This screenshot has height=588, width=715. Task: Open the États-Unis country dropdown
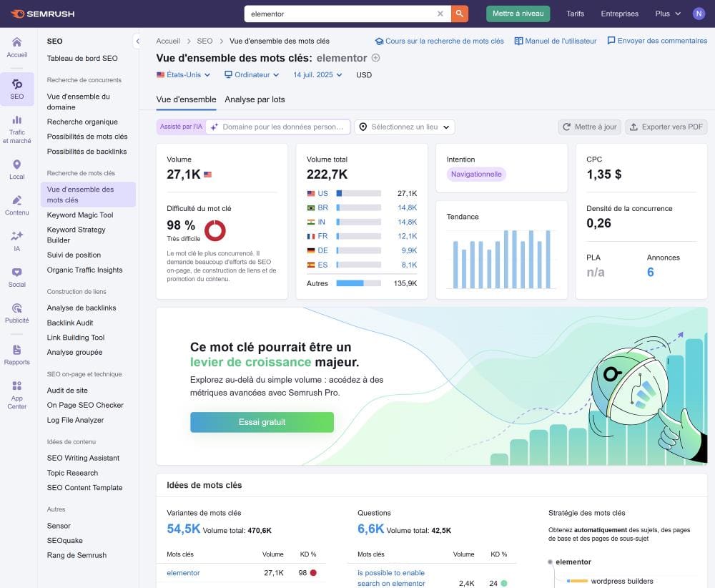183,75
